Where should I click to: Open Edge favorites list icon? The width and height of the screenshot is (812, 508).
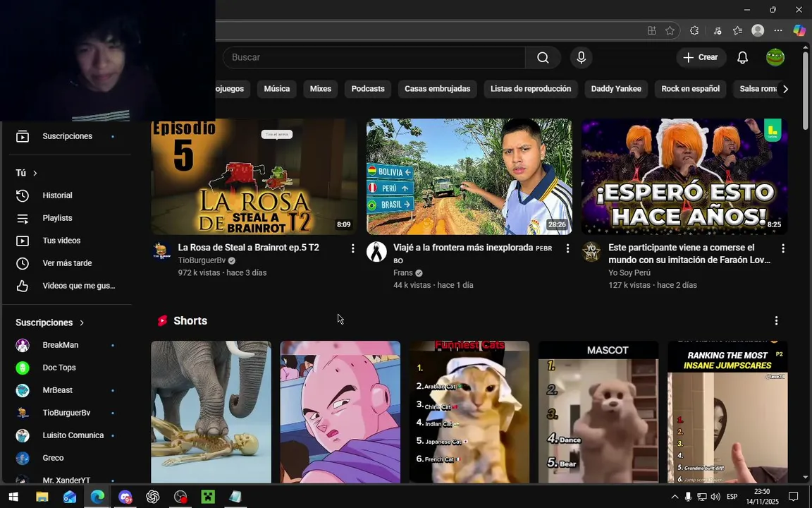point(737,30)
